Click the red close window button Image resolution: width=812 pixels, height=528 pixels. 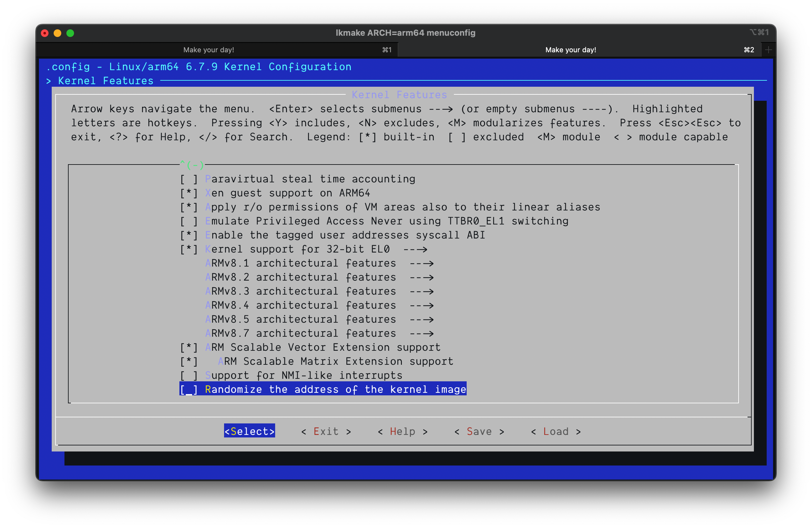pos(45,33)
